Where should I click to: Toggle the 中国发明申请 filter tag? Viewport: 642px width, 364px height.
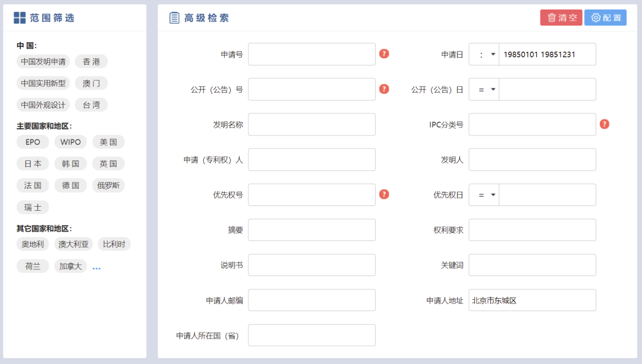(x=42, y=61)
